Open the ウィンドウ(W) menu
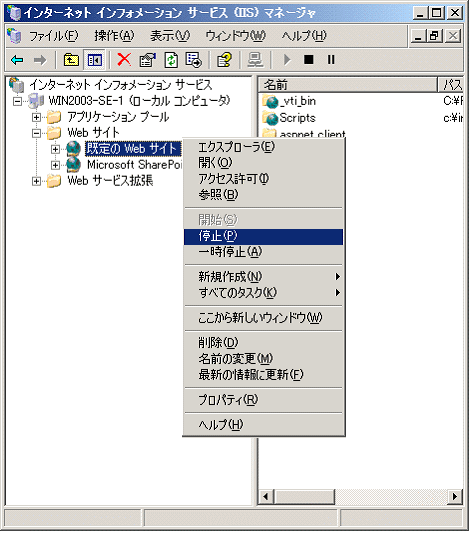The height and width of the screenshot is (533, 471). (235, 36)
